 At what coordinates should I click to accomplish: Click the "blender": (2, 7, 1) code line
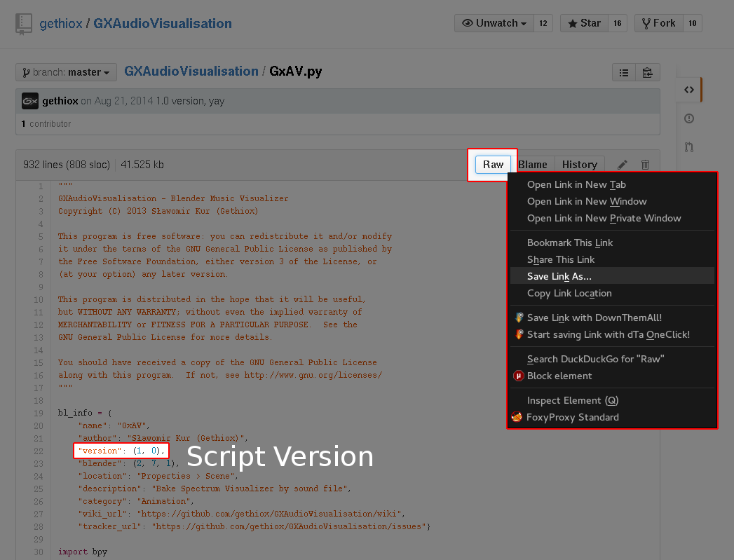click(129, 463)
